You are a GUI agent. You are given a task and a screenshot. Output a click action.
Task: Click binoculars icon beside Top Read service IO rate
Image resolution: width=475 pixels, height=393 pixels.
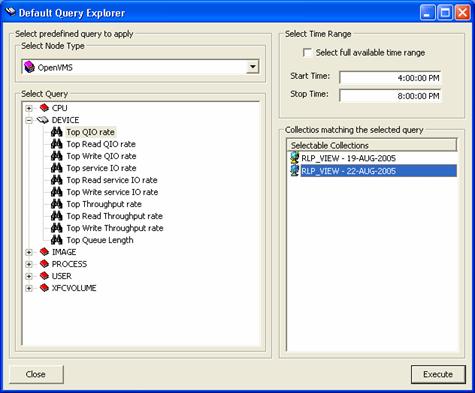(x=57, y=180)
